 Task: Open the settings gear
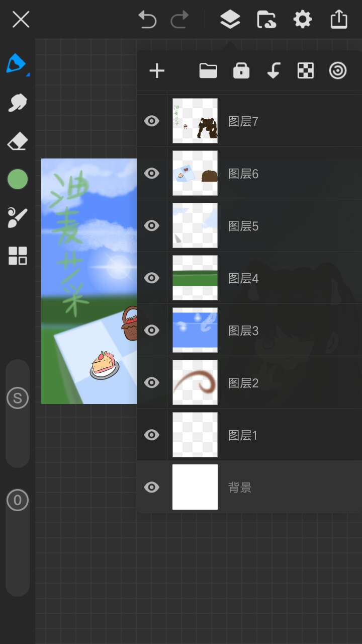[x=303, y=20]
